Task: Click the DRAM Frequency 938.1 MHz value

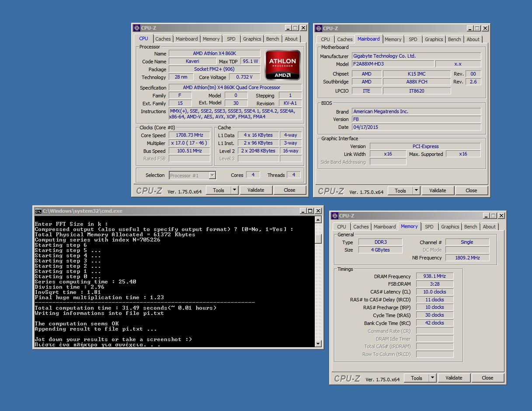Action: pos(435,276)
